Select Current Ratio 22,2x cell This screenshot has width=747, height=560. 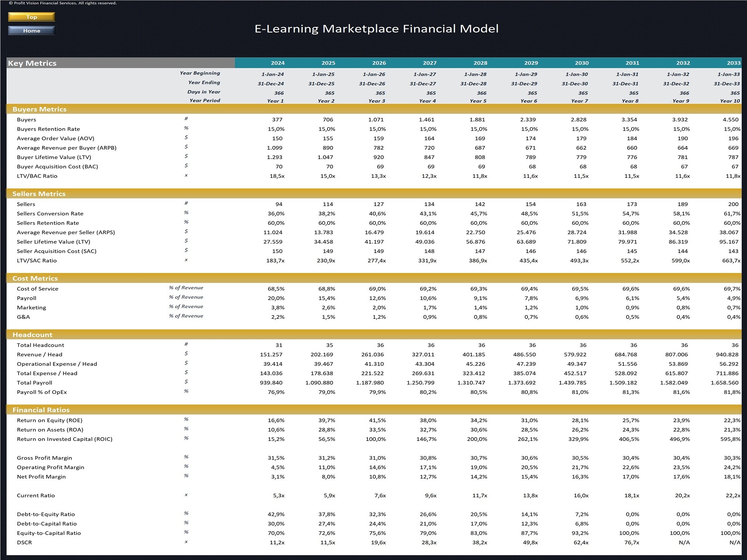(x=733, y=495)
